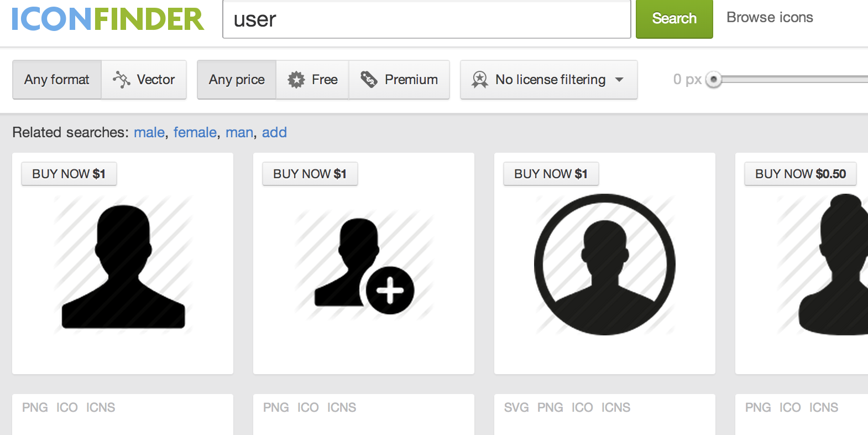Click the star icon on the Free filter

296,79
